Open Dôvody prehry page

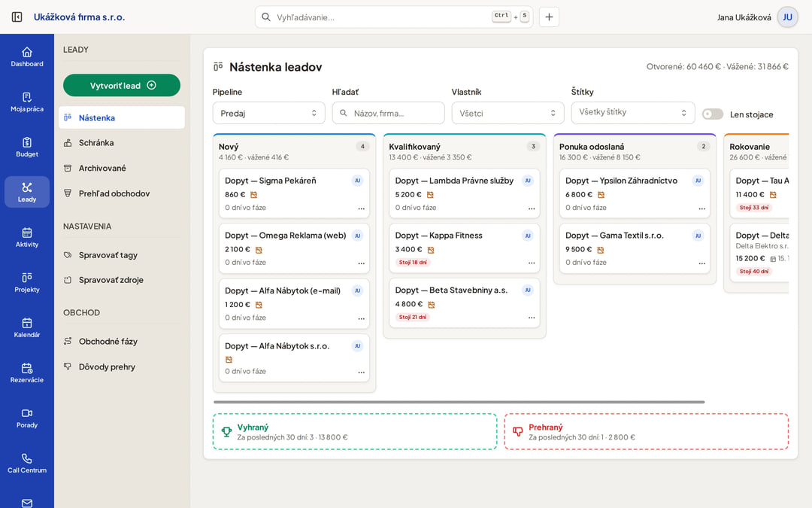pos(122,367)
